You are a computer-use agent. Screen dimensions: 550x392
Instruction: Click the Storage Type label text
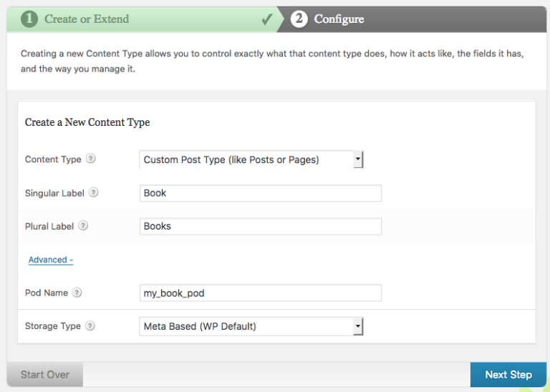(x=53, y=326)
